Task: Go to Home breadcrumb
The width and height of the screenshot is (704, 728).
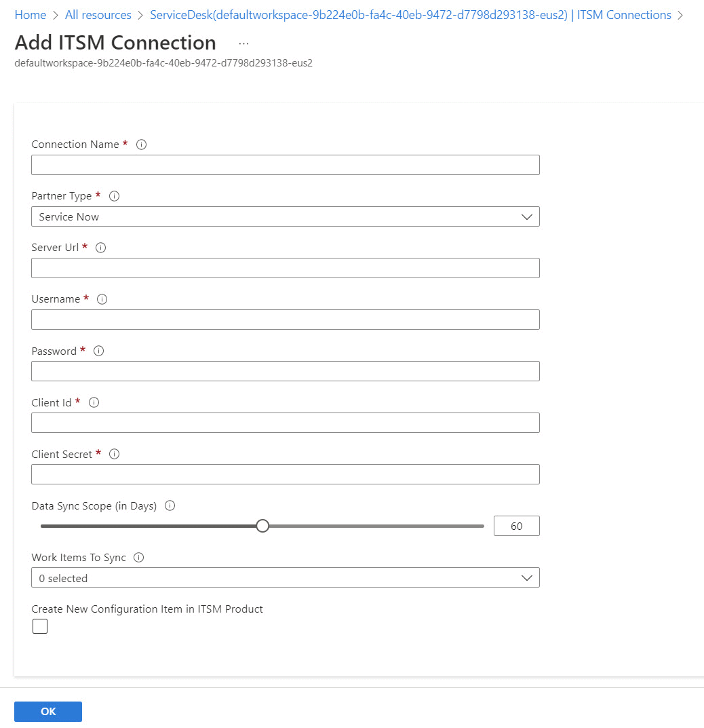Action: pyautogui.click(x=30, y=15)
